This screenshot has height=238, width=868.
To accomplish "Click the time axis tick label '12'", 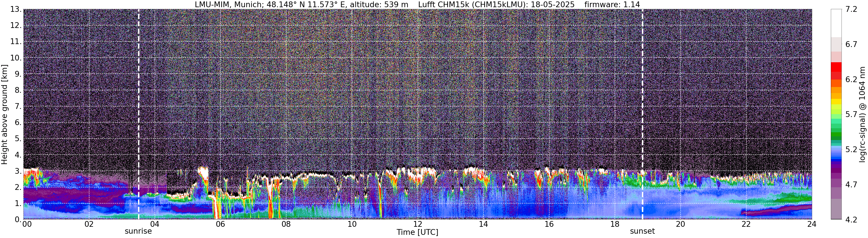I will tap(417, 224).
